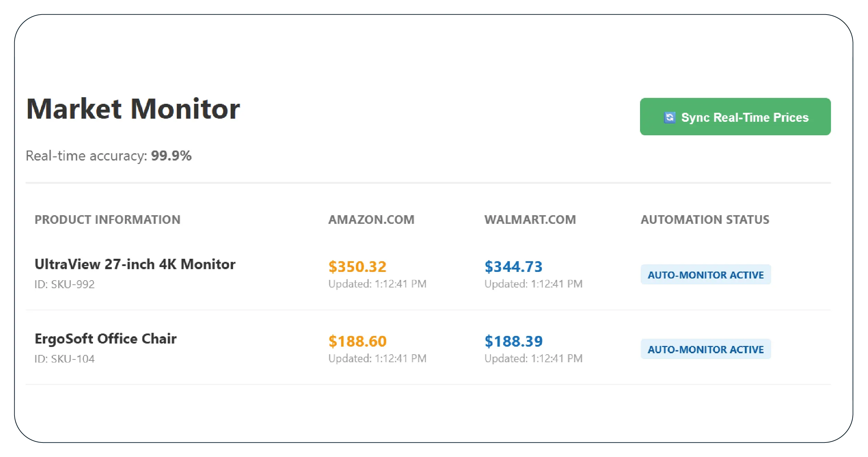This screenshot has height=457, width=868.
Task: Sort by the AMAZON.COM column header
Action: [x=371, y=219]
